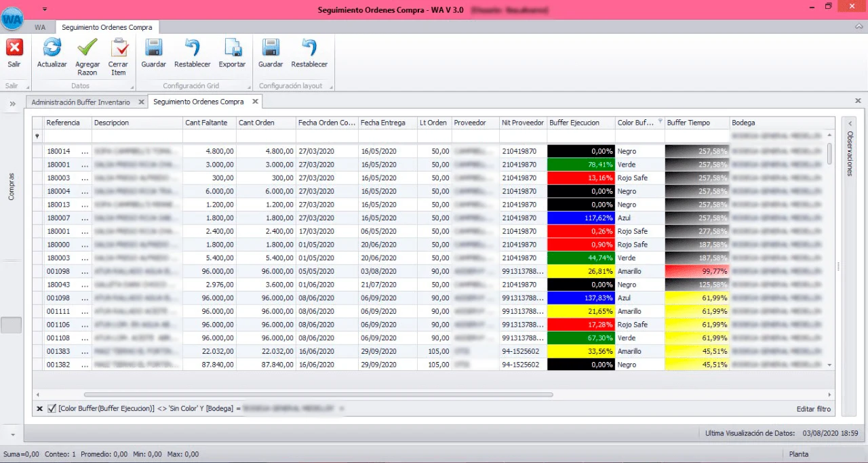Viewport: 868px width, 463px height.
Task: Open the quick access dropdown in title bar
Action: click(45, 9)
